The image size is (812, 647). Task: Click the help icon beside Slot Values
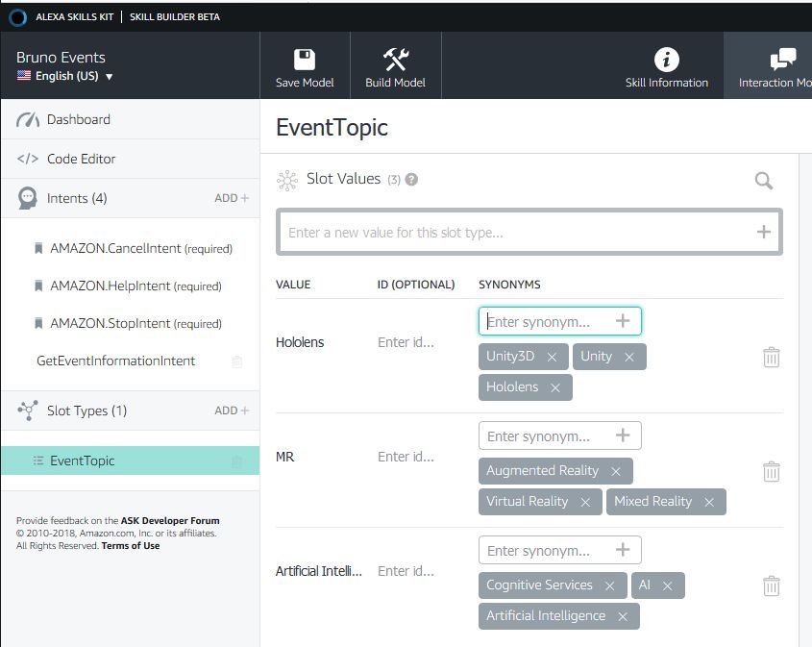[411, 180]
